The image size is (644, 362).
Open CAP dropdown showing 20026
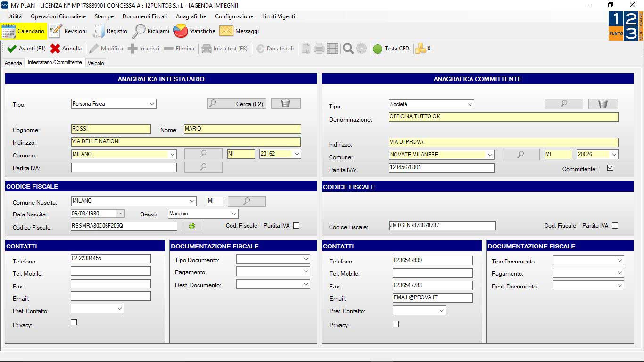click(x=614, y=155)
